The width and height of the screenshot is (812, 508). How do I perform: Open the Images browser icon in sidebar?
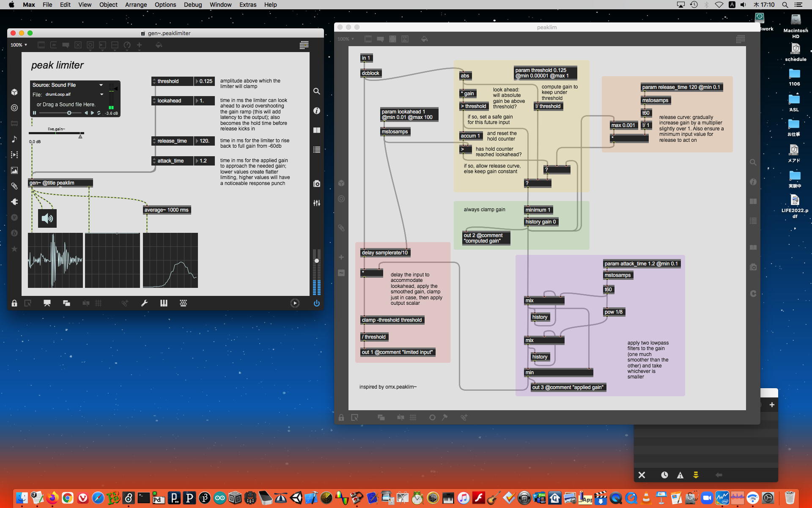click(x=14, y=170)
